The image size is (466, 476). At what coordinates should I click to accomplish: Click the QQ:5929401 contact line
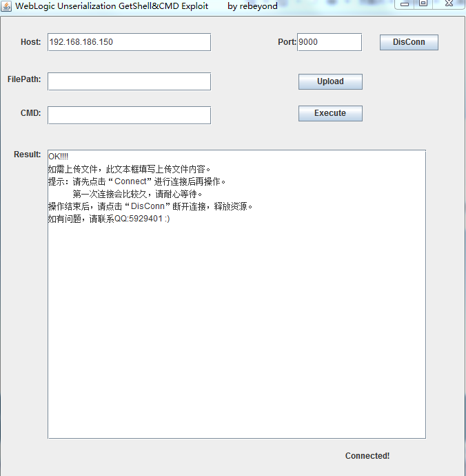(x=108, y=219)
